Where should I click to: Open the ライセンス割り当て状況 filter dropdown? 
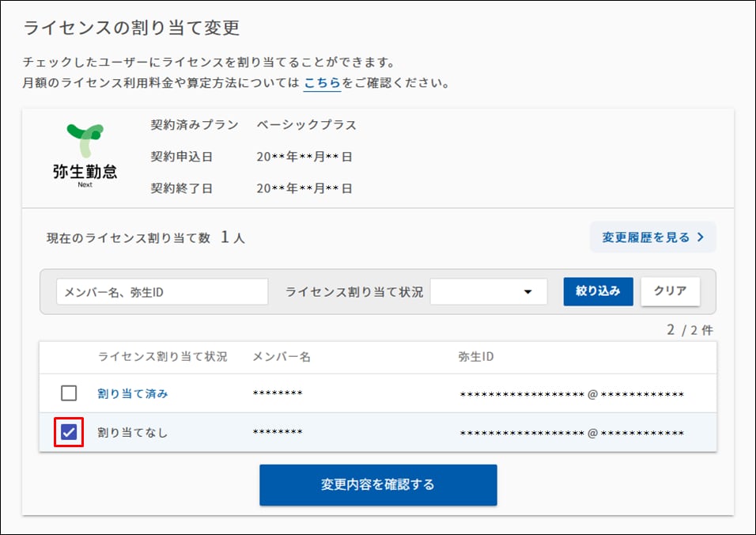(x=489, y=292)
